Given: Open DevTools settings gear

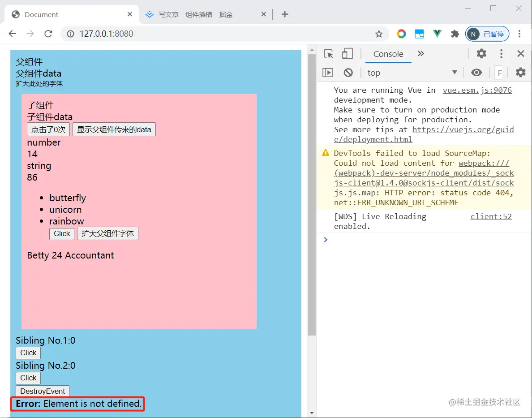Looking at the screenshot, I should tap(481, 54).
